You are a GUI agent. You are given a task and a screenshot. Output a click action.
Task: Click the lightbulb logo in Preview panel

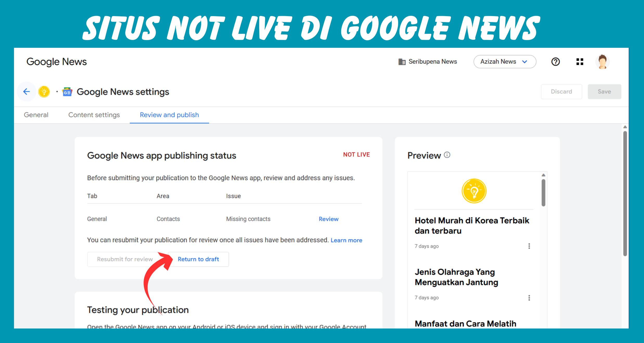(x=474, y=191)
